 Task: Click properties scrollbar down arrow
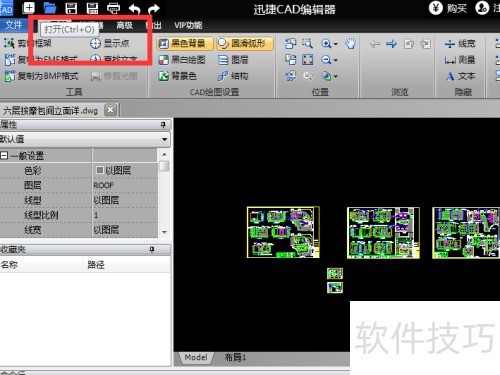tap(164, 232)
